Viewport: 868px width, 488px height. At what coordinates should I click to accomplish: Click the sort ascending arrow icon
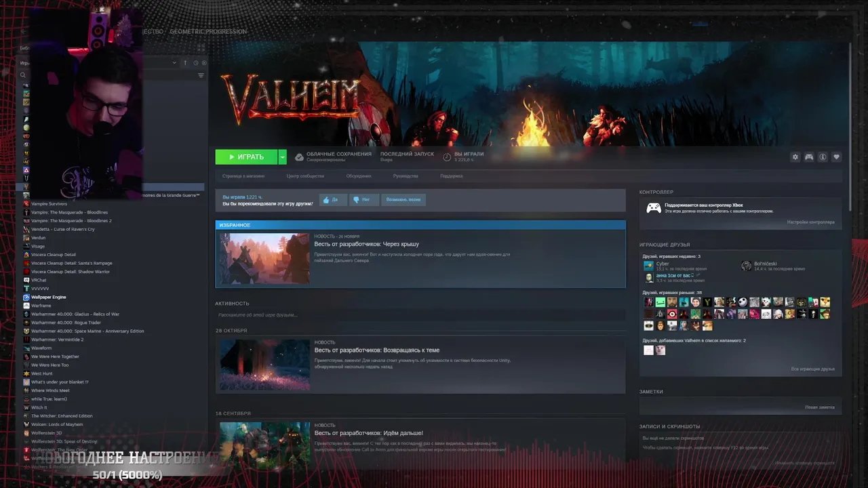pyautogui.click(x=185, y=62)
